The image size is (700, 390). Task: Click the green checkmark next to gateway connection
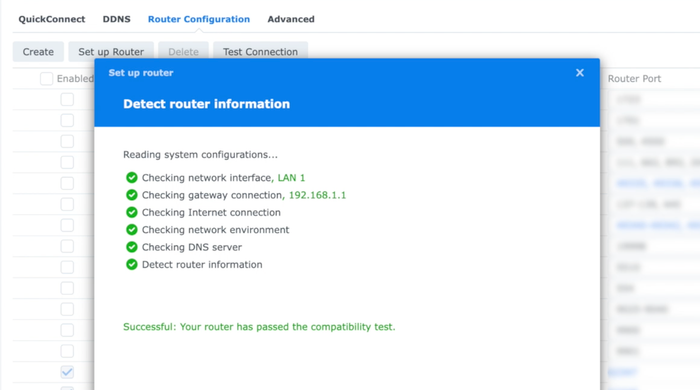click(x=132, y=195)
